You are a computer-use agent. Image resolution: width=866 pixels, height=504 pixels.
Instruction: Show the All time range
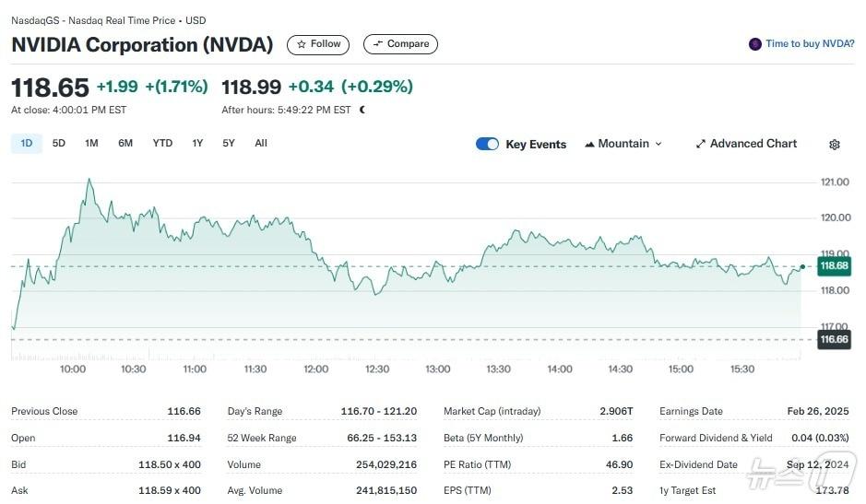click(x=261, y=144)
